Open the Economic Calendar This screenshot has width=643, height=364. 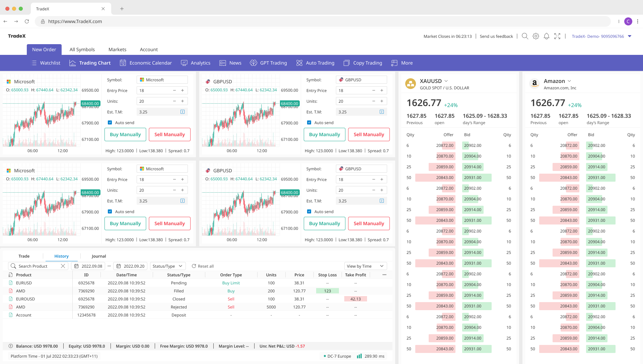click(150, 63)
